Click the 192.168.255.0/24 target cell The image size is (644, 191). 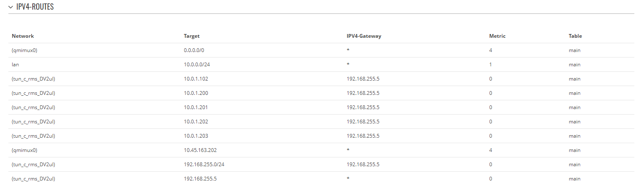(204, 165)
